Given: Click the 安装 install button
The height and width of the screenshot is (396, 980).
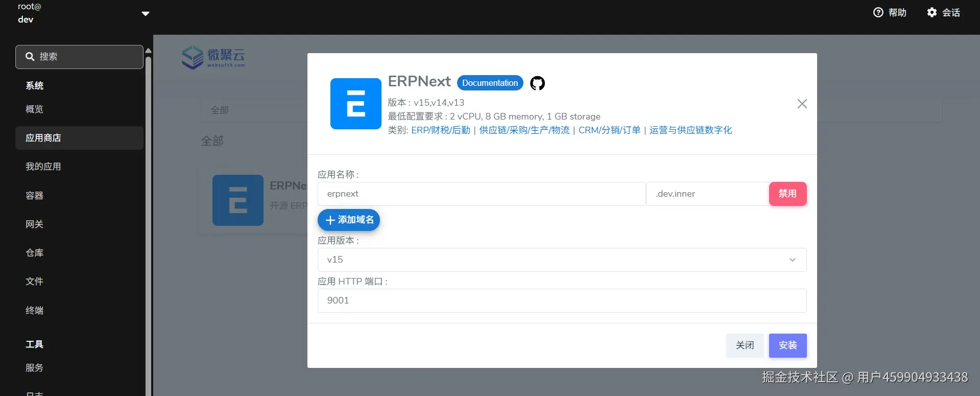Looking at the screenshot, I should pos(787,346).
